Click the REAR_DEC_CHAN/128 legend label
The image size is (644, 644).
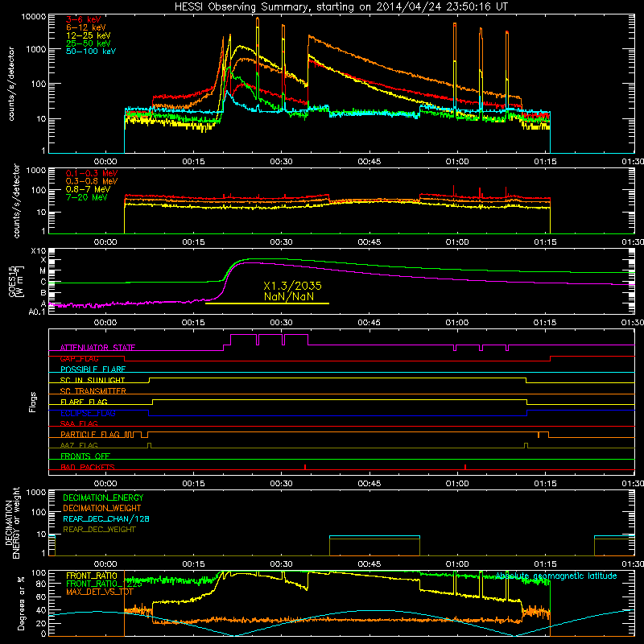pos(106,518)
